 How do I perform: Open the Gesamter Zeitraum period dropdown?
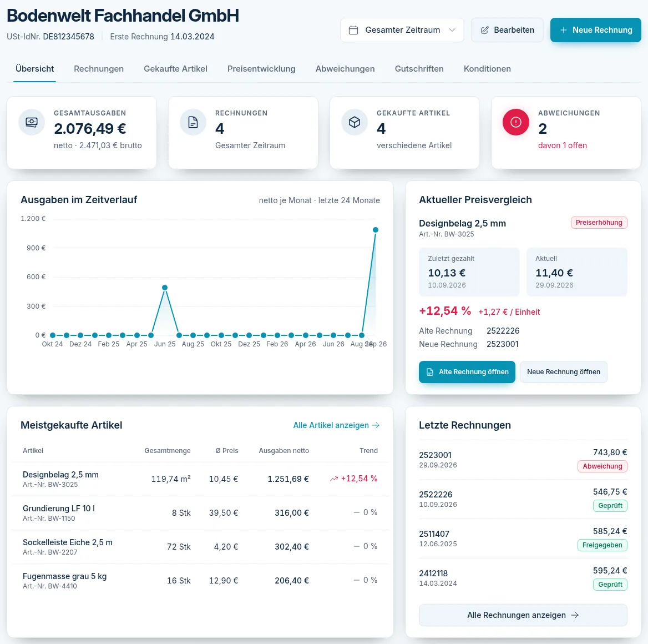pyautogui.click(x=402, y=30)
